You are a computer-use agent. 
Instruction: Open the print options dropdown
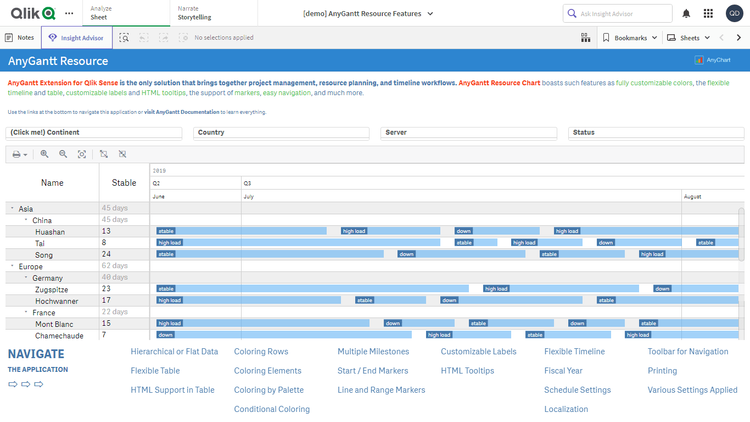point(19,154)
